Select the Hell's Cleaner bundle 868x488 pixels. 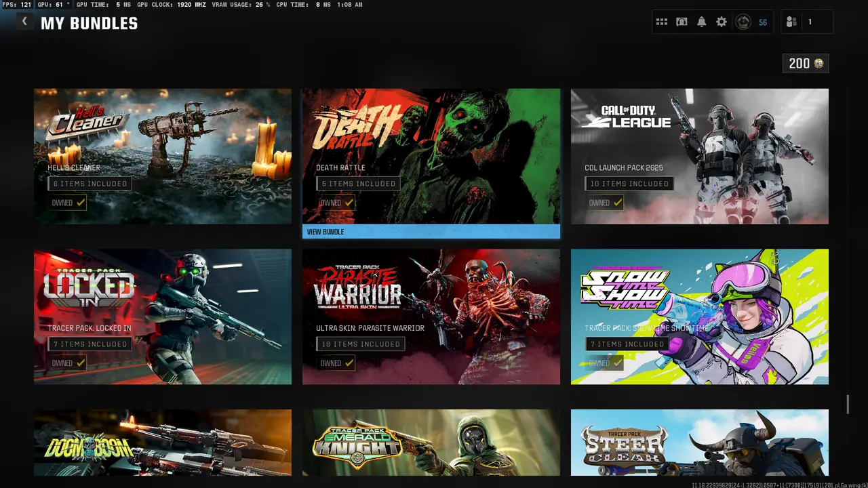163,156
